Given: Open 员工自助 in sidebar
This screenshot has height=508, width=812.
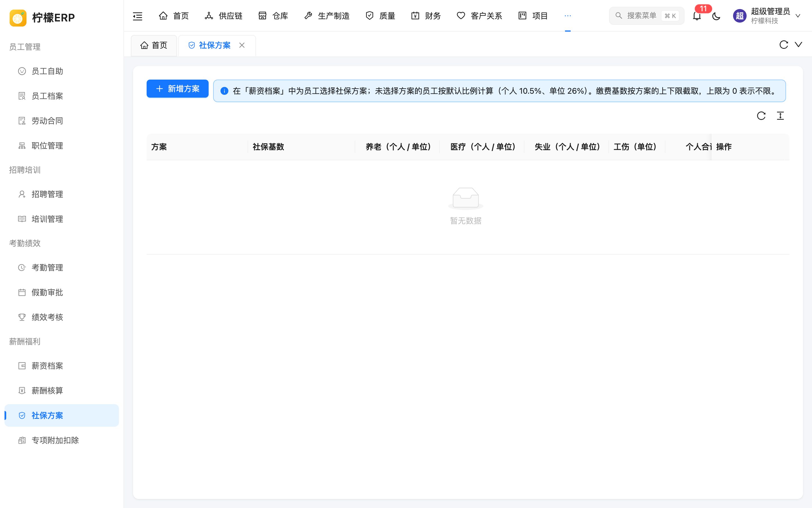Looking at the screenshot, I should (62, 71).
